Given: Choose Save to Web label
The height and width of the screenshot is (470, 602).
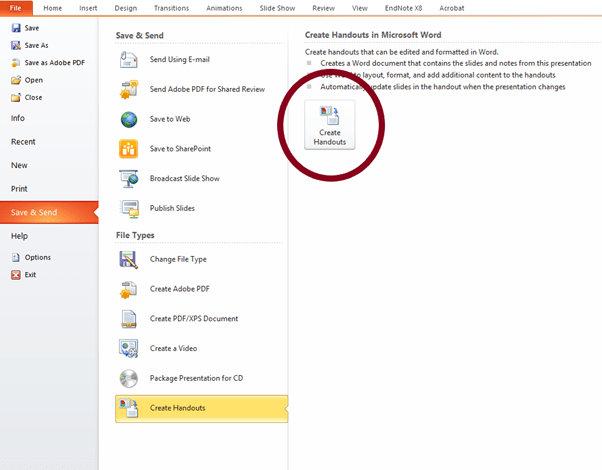Looking at the screenshot, I should click(170, 119).
